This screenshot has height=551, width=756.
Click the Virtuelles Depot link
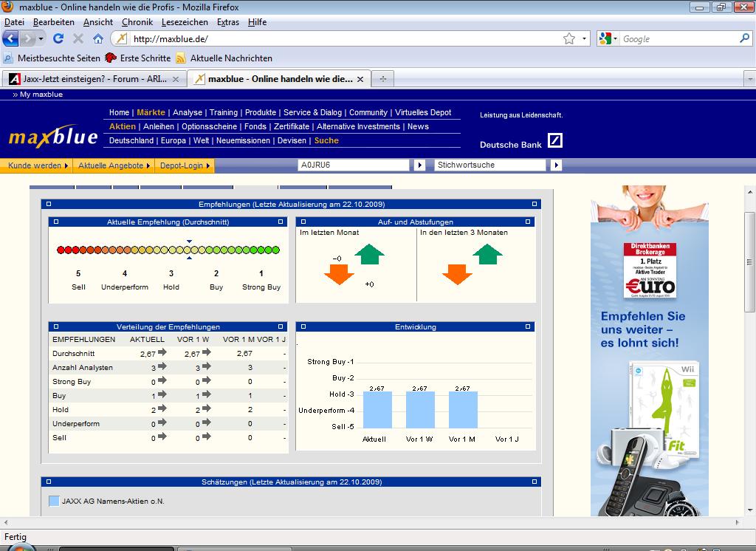[x=423, y=112]
